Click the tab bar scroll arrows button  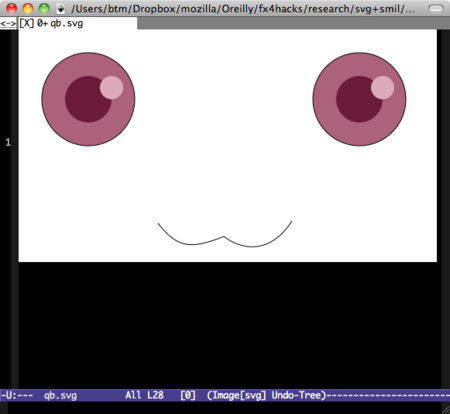point(8,24)
